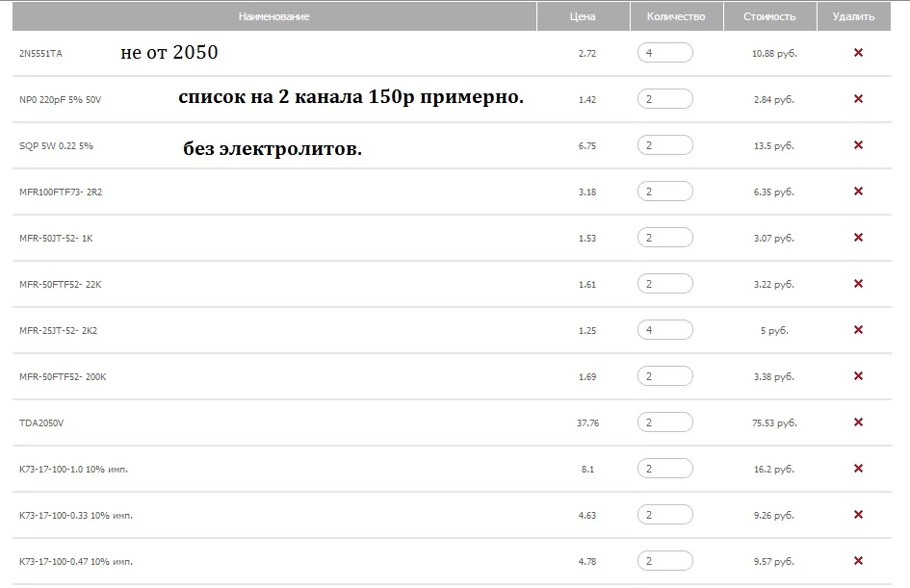Edit quantity for K73-17-100-0.47 10%
Image resolution: width=910 pixels, height=588 pixels.
[665, 561]
